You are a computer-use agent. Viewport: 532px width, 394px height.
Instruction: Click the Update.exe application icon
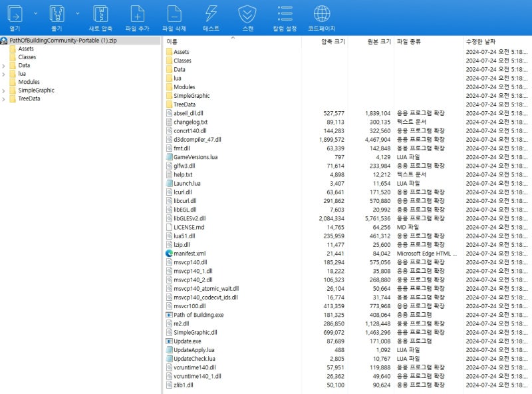pos(169,341)
